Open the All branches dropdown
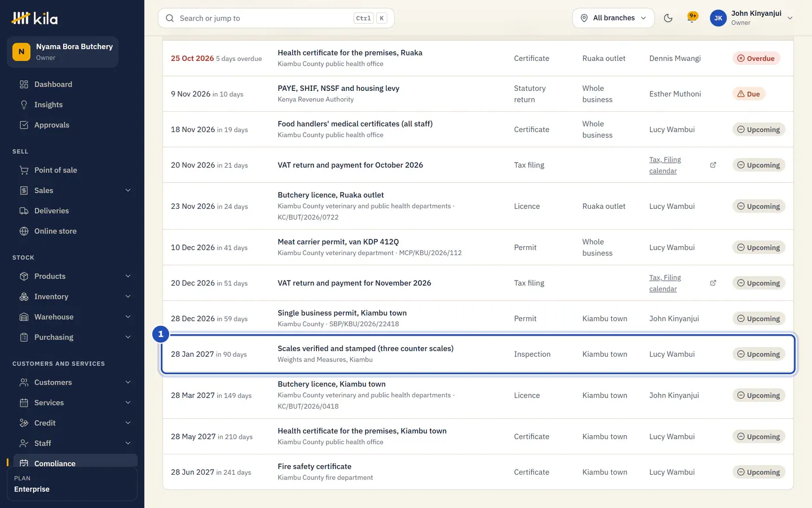812x508 pixels. tap(614, 18)
